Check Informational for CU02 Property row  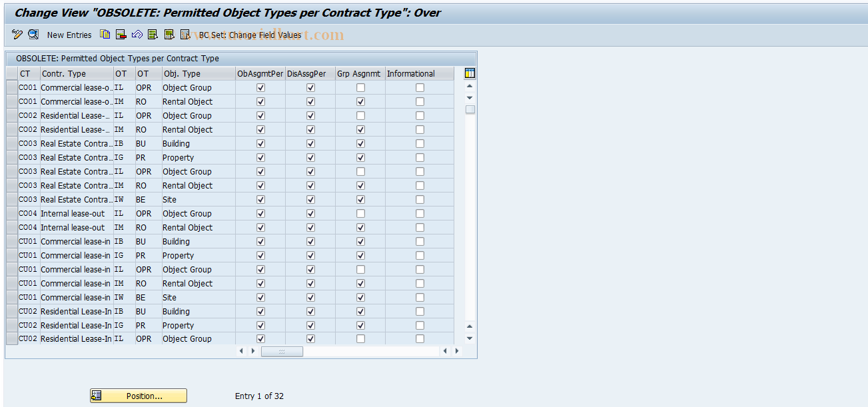pos(420,326)
